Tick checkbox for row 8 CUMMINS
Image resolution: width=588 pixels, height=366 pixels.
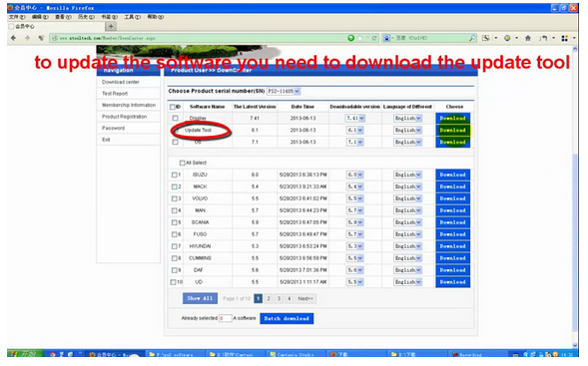coord(175,258)
